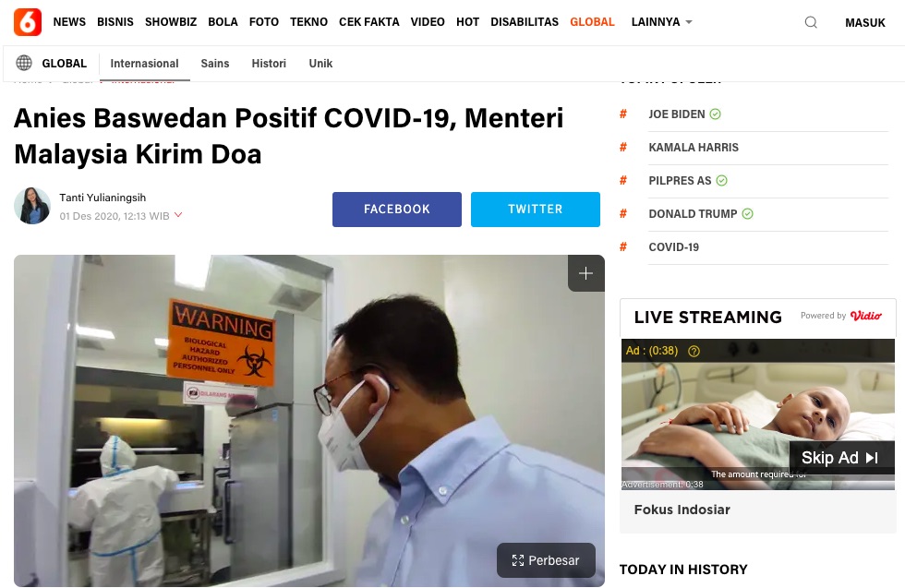Skip the video advertisement
The height and width of the screenshot is (588, 905).
pyautogui.click(x=841, y=458)
